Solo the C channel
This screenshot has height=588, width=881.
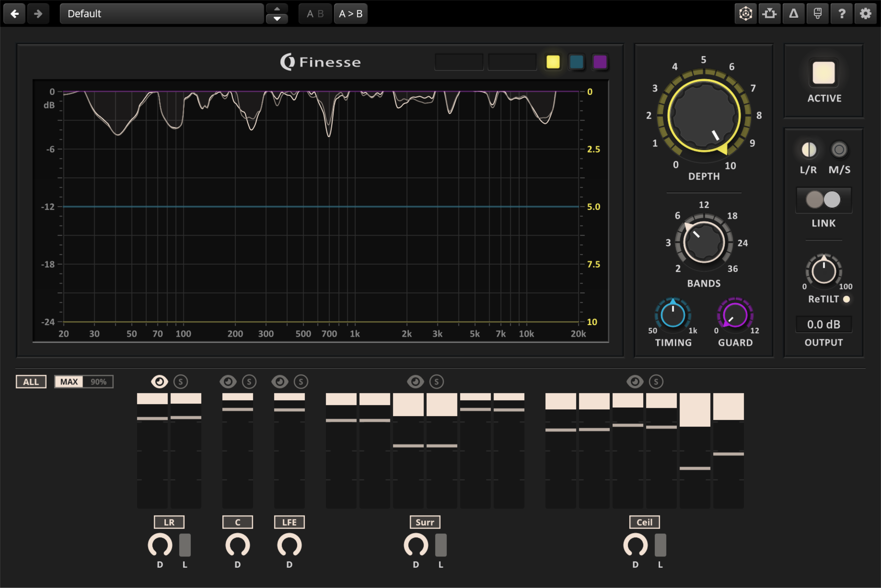(249, 382)
